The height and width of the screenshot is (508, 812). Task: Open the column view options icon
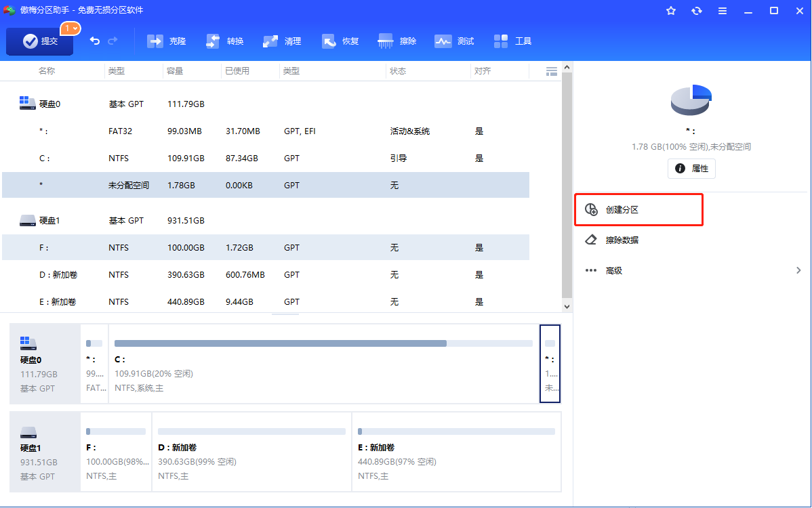(x=551, y=71)
